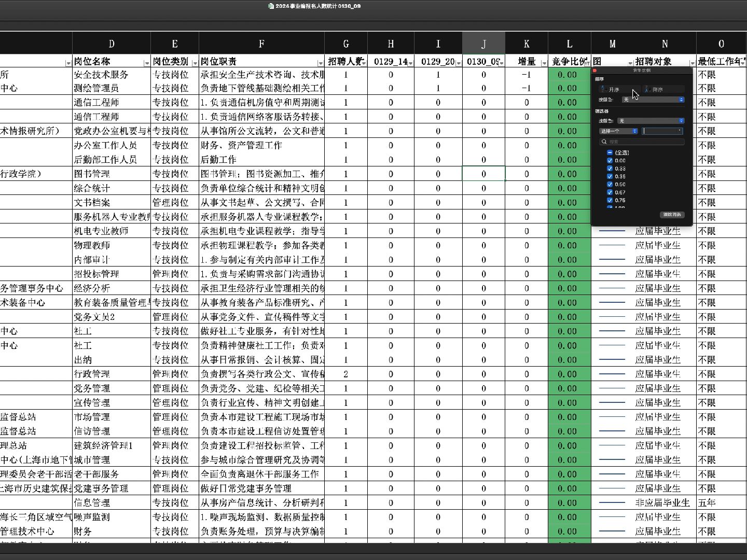This screenshot has height=560, width=747.
Task: Click the 清除筛选 clear filter button
Action: click(672, 215)
